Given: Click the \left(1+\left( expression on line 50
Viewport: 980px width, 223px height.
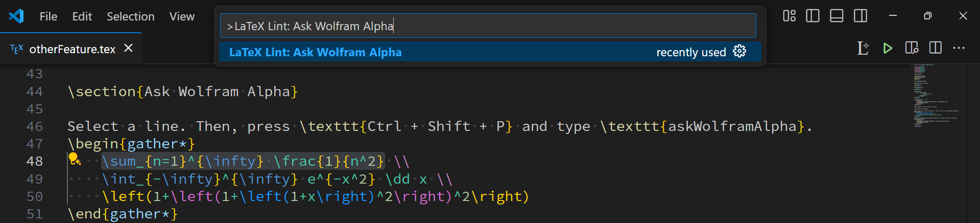Looking at the screenshot, I should pos(315,196).
